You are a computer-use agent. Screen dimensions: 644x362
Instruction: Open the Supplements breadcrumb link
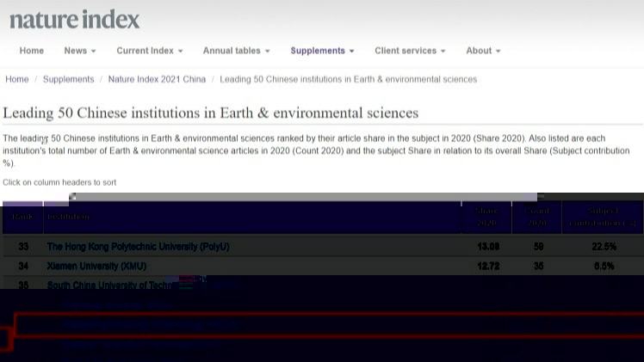coord(69,79)
